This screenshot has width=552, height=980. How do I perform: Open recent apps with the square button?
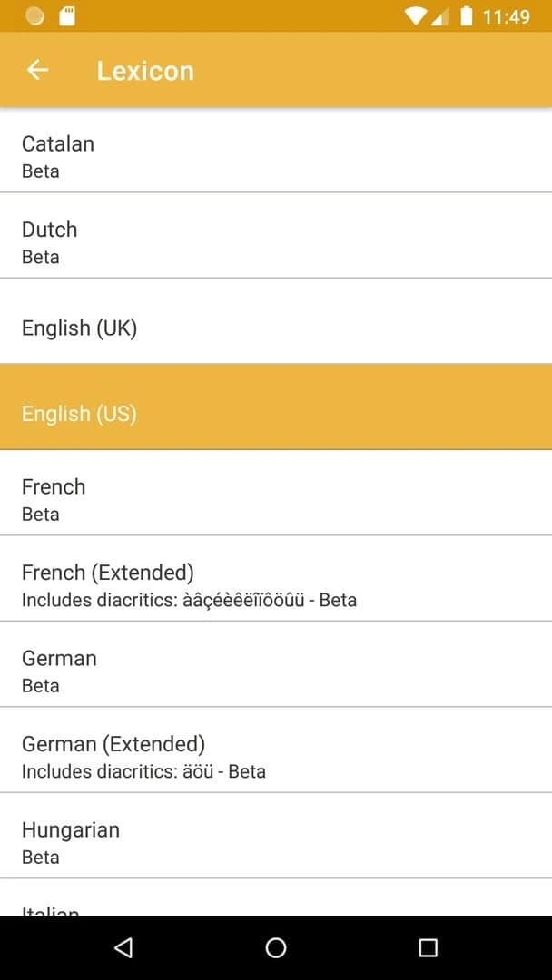[x=428, y=947]
